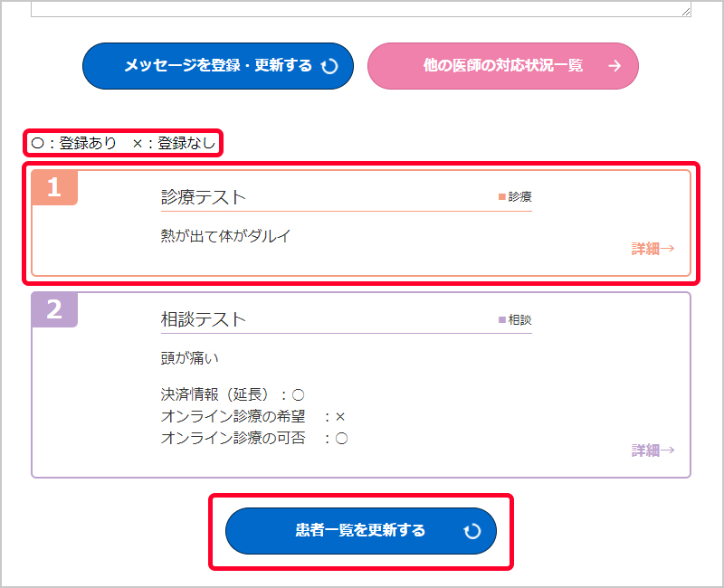The height and width of the screenshot is (588, 724).
Task: Click the 頭が痛い symptom text
Action: (x=191, y=358)
